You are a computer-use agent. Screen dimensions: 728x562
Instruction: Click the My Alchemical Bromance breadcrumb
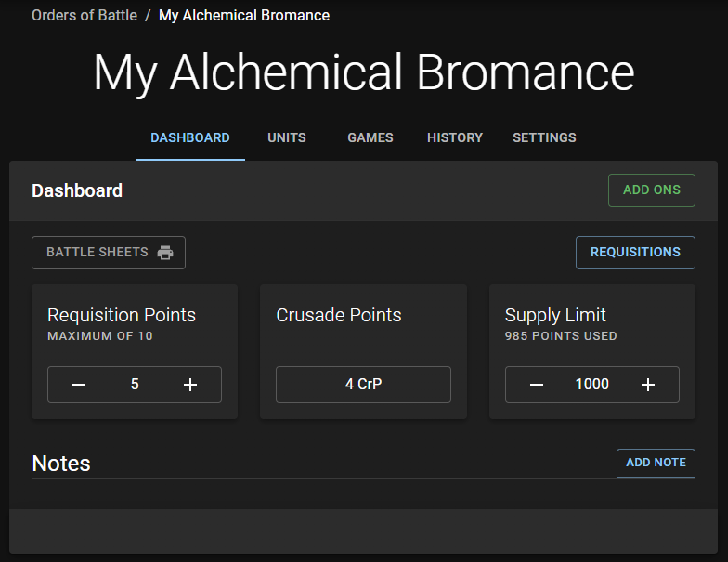pyautogui.click(x=244, y=16)
